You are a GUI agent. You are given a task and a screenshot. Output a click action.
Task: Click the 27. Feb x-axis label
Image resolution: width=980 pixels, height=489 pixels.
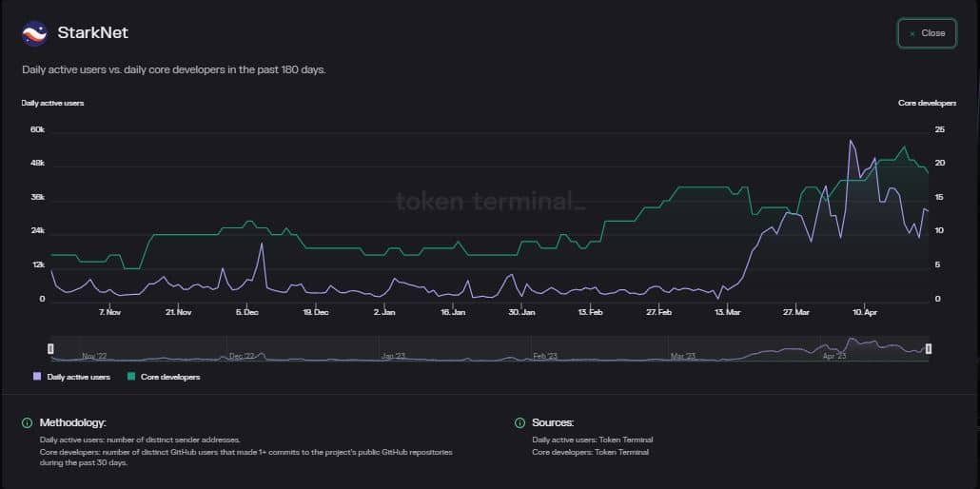click(x=658, y=311)
